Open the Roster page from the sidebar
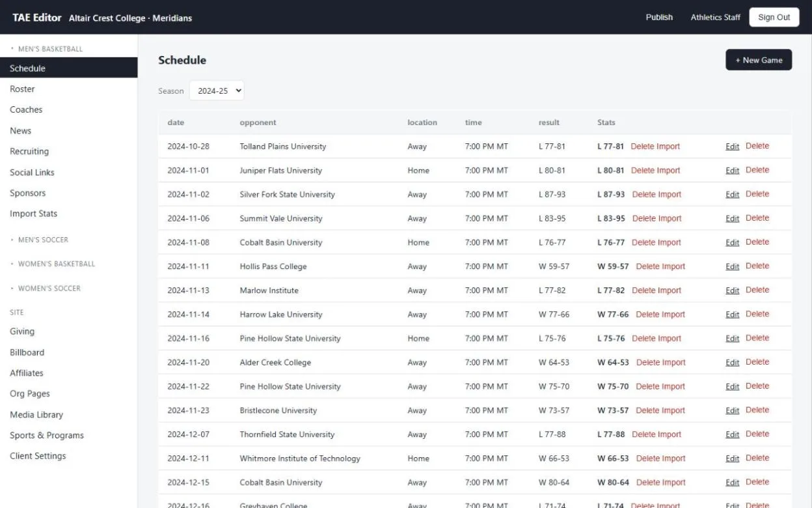The height and width of the screenshot is (508, 812). tap(68, 89)
